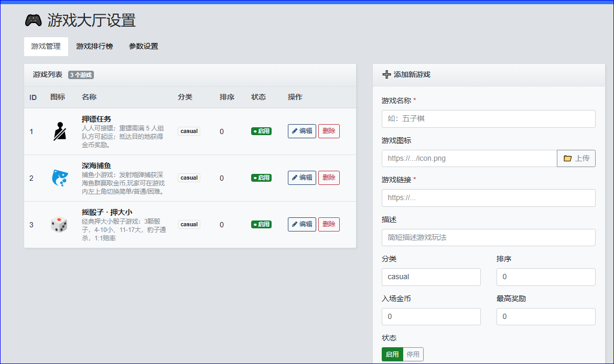Image resolution: width=614 pixels, height=364 pixels.
Task: Switch to the 游戏管理 tab
Action: 46,46
